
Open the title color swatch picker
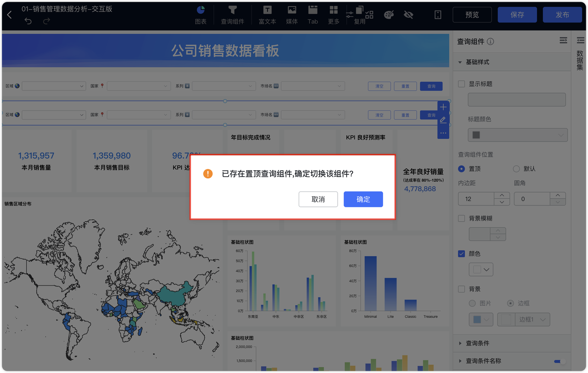tap(517, 135)
